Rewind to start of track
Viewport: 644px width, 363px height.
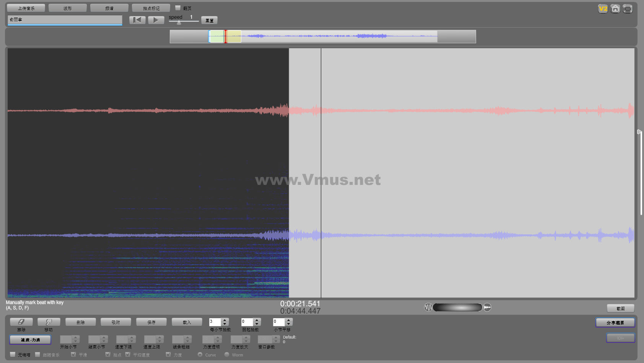137,20
